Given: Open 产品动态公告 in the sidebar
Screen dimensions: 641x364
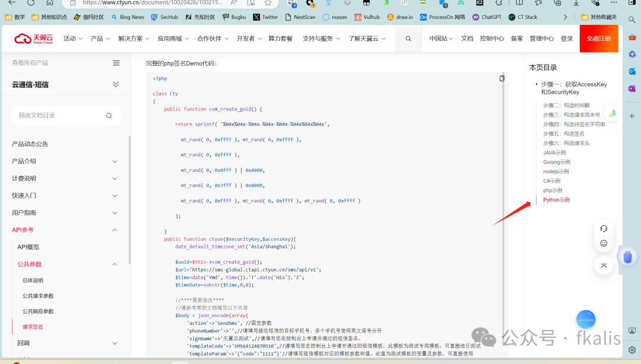Looking at the screenshot, I should [x=30, y=144].
